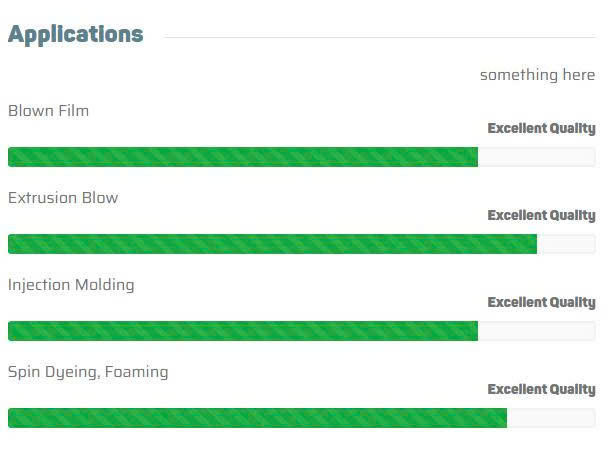Click Excellent Quality above Injection Molding bar
Image resolution: width=612 pixels, height=459 pixels.
[x=541, y=302]
